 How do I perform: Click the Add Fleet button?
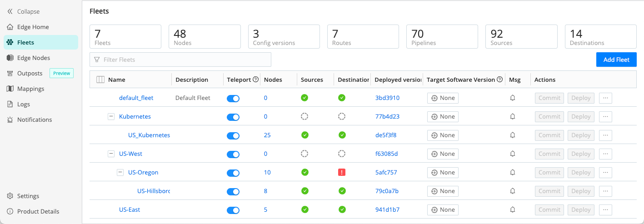coord(616,60)
